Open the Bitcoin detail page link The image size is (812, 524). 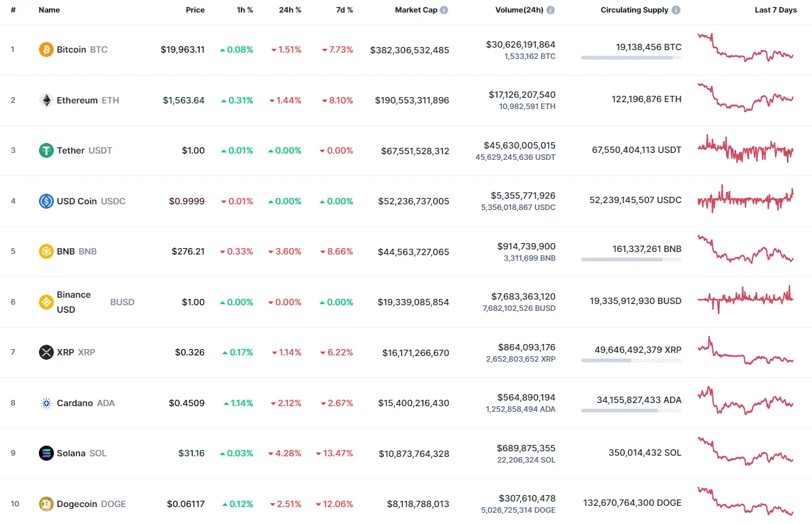pyautogui.click(x=71, y=49)
